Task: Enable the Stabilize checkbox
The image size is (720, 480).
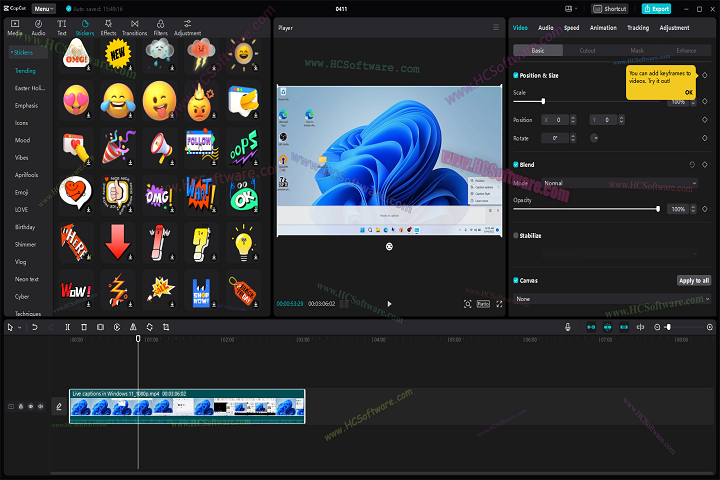Action: point(516,236)
